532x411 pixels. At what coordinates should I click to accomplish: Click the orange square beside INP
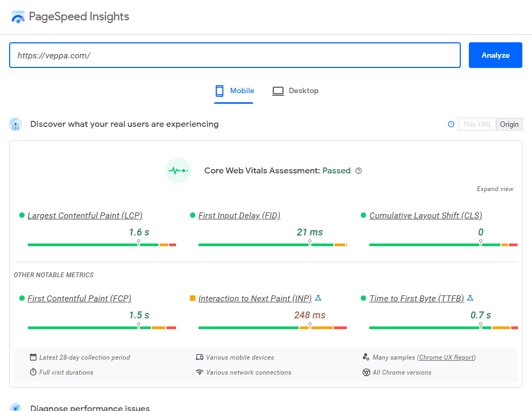[192, 298]
